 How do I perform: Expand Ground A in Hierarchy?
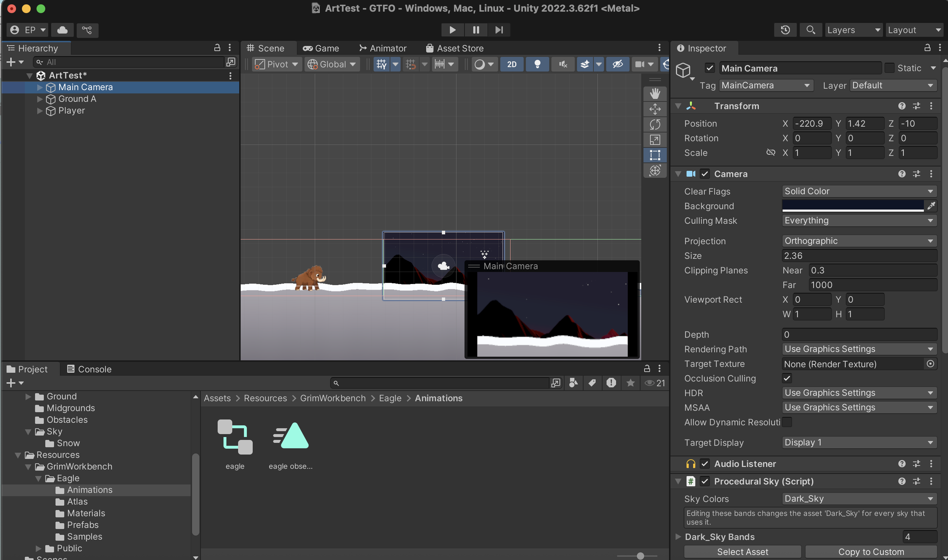point(39,99)
